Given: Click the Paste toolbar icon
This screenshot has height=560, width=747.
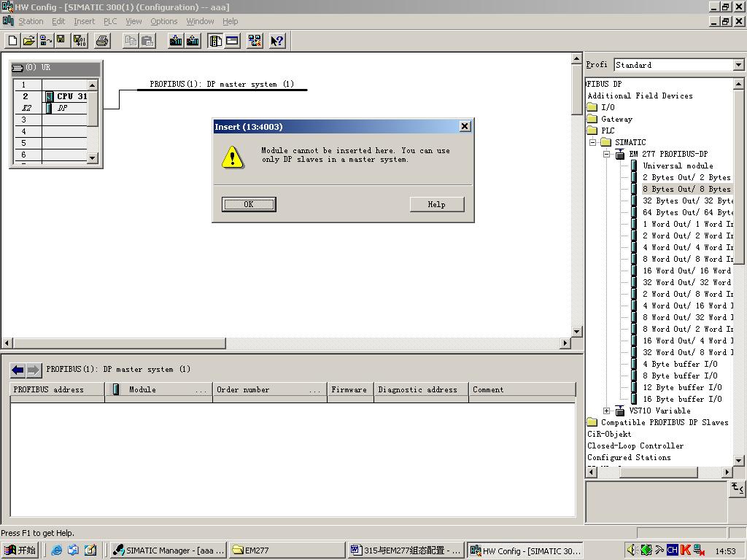Looking at the screenshot, I should 147,41.
